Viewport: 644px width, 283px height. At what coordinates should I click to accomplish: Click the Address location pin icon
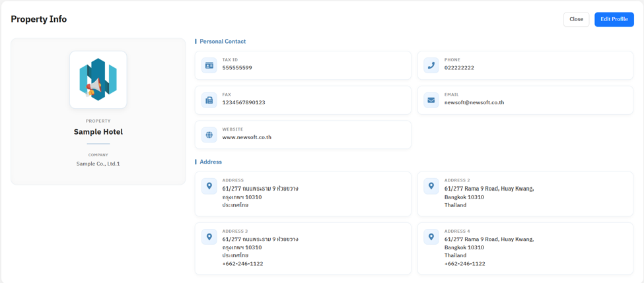click(x=209, y=186)
